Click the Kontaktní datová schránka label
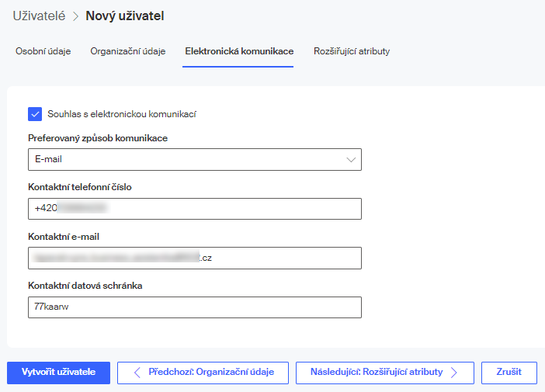Image resolution: width=545 pixels, height=392 pixels. (85, 286)
